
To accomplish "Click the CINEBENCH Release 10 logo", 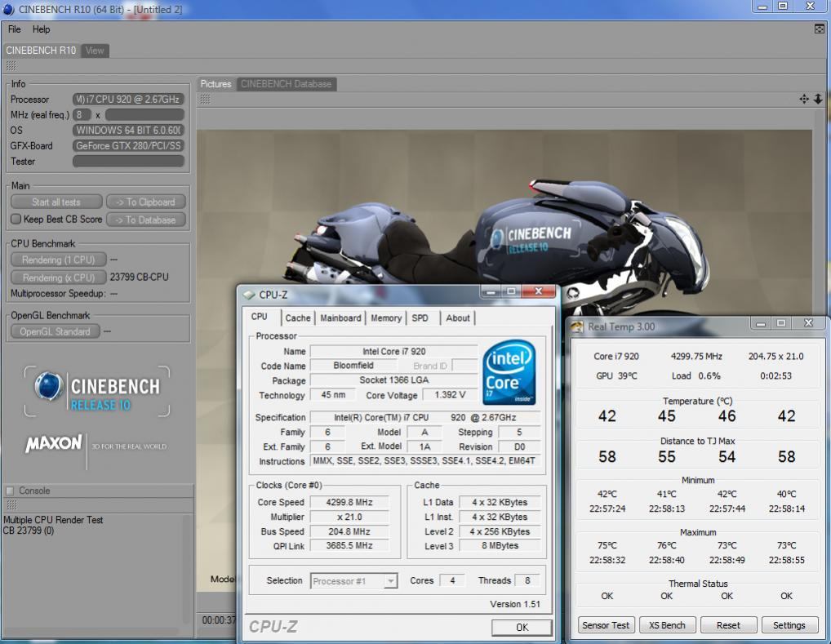I will [x=97, y=391].
